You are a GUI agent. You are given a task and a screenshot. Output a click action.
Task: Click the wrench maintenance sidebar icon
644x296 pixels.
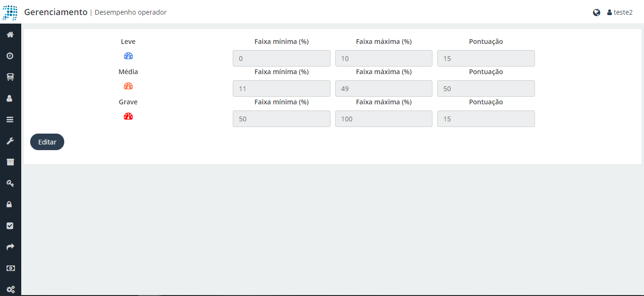pyautogui.click(x=10, y=141)
